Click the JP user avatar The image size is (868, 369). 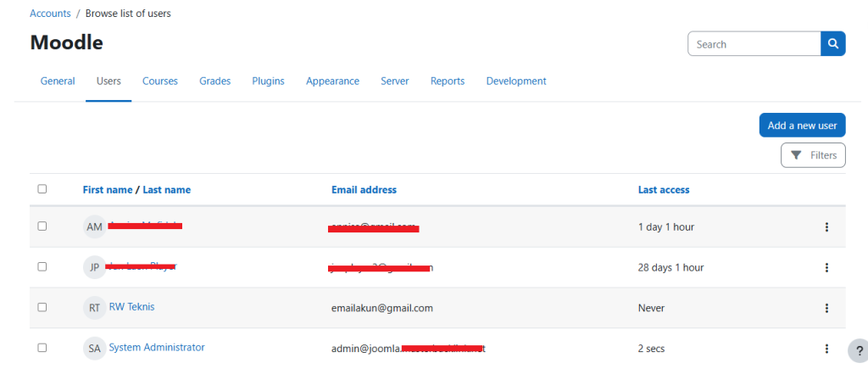pos(95,267)
